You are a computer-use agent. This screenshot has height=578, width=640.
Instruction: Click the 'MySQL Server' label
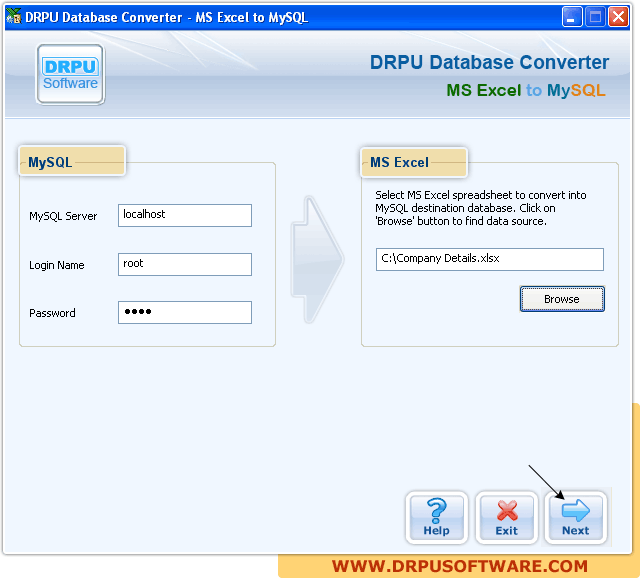(x=63, y=216)
